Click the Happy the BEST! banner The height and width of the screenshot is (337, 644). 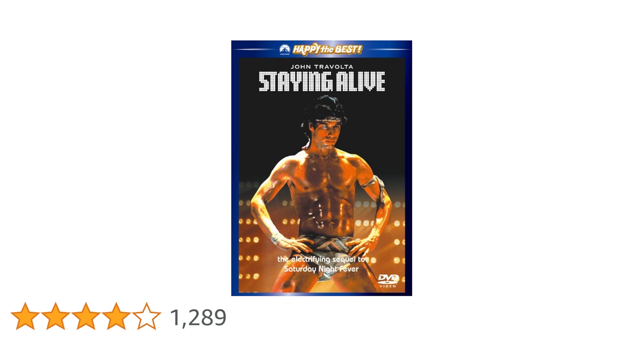tap(327, 50)
